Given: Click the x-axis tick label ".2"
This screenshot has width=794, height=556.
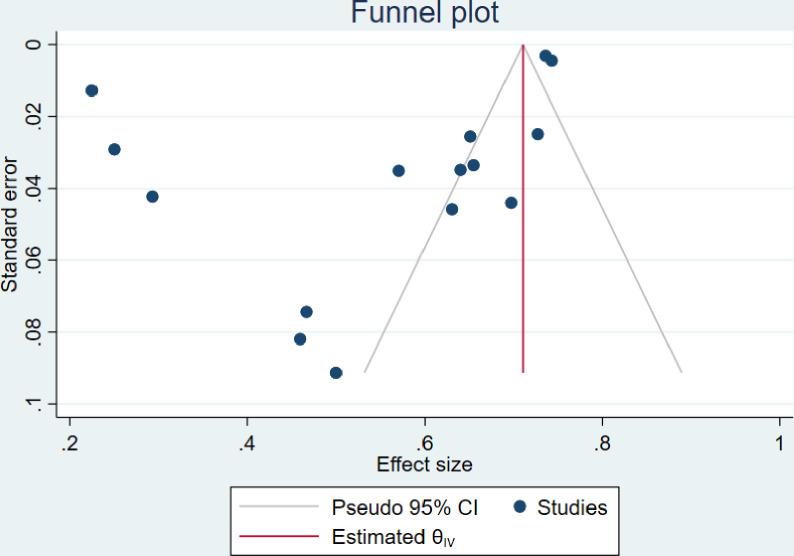Looking at the screenshot, I should click(69, 441).
